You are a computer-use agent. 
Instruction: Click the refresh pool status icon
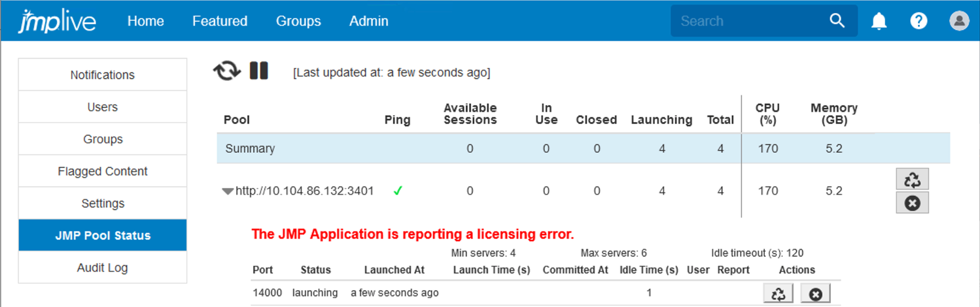(226, 71)
